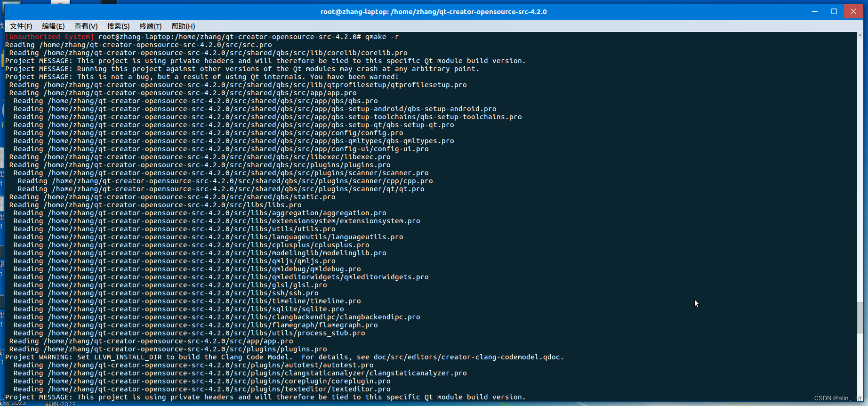Click the modelinglib.pro line
Image resolution: width=868 pixels, height=406 pixels.
click(x=200, y=253)
